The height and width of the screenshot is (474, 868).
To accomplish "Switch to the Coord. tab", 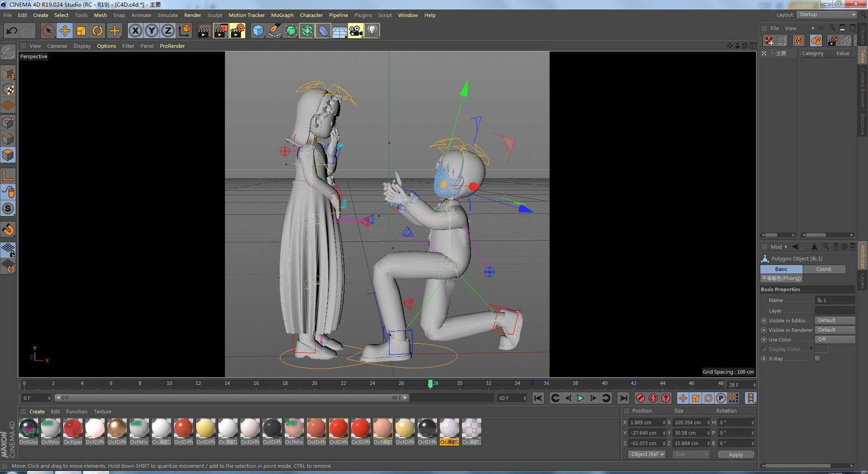I will tap(824, 269).
